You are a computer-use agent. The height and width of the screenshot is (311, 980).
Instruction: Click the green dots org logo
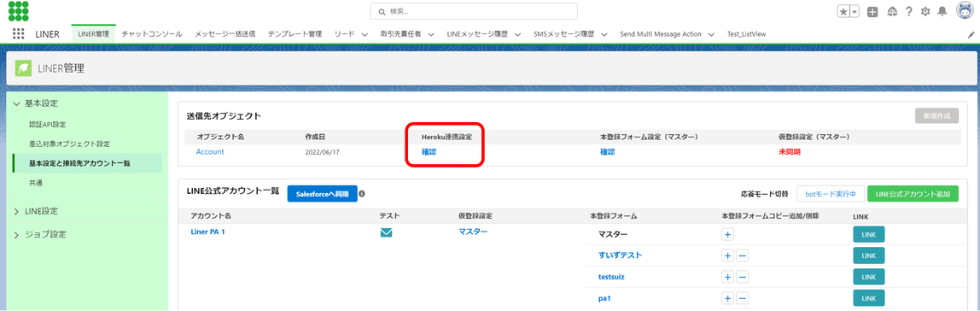click(18, 10)
